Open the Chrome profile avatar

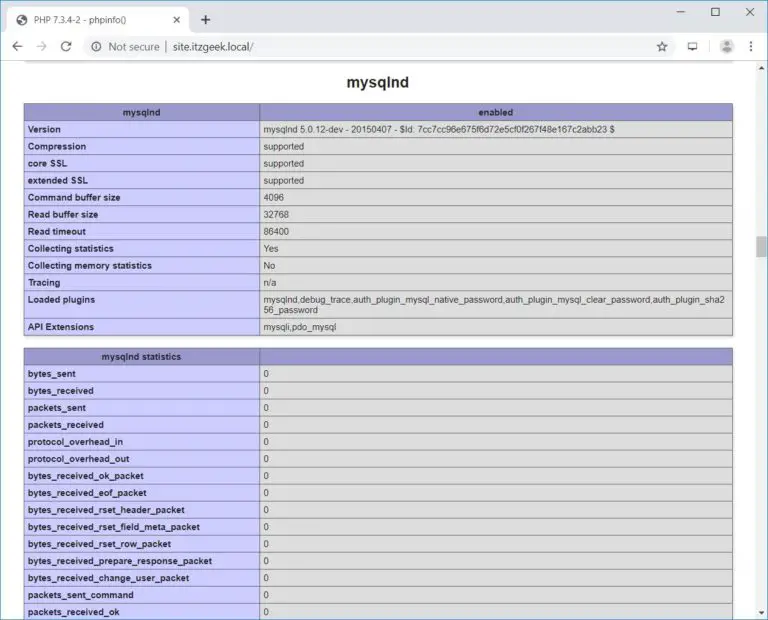(x=726, y=46)
